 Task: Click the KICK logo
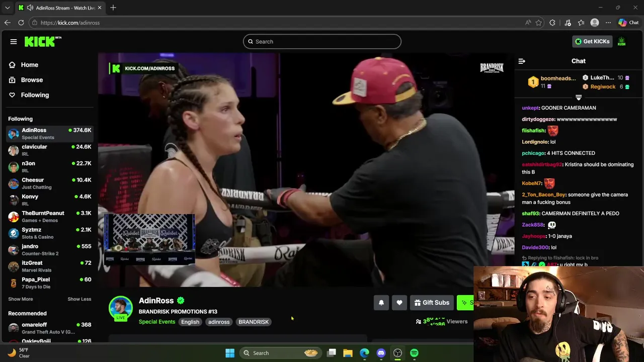(x=43, y=42)
